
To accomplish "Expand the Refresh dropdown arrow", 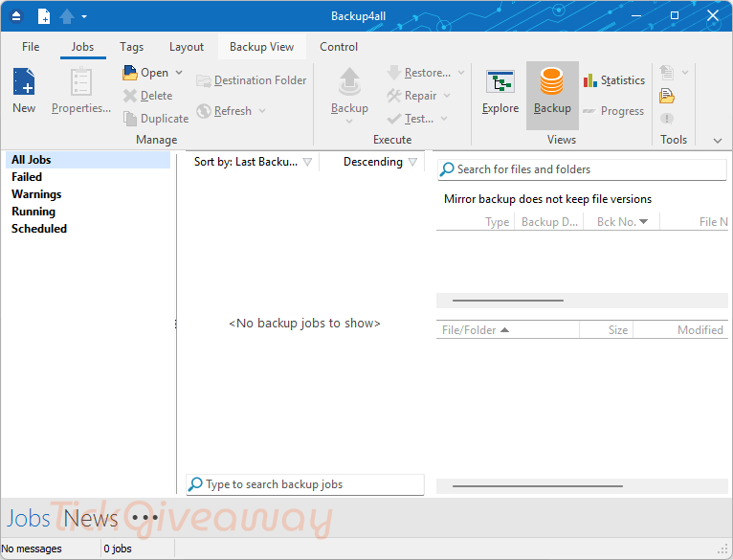I will point(262,111).
